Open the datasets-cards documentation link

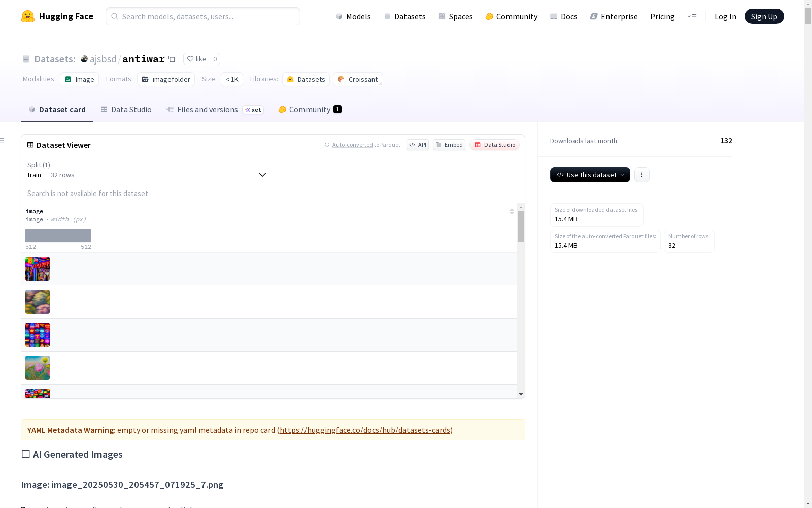(365, 430)
